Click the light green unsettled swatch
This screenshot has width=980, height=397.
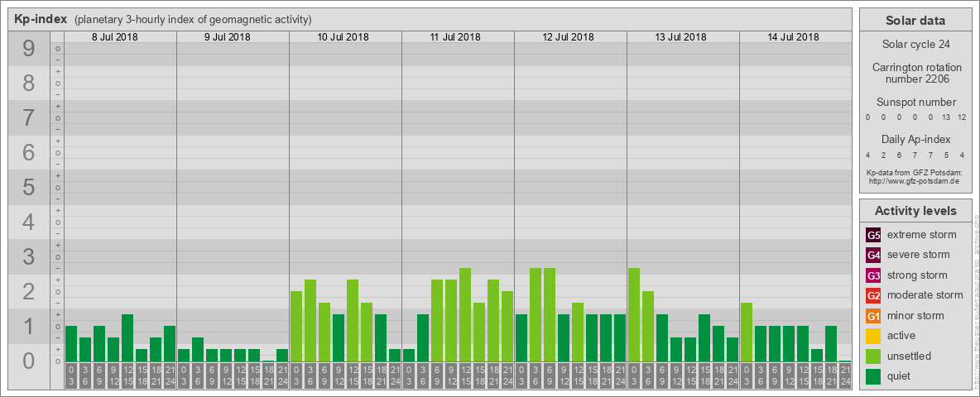click(873, 356)
